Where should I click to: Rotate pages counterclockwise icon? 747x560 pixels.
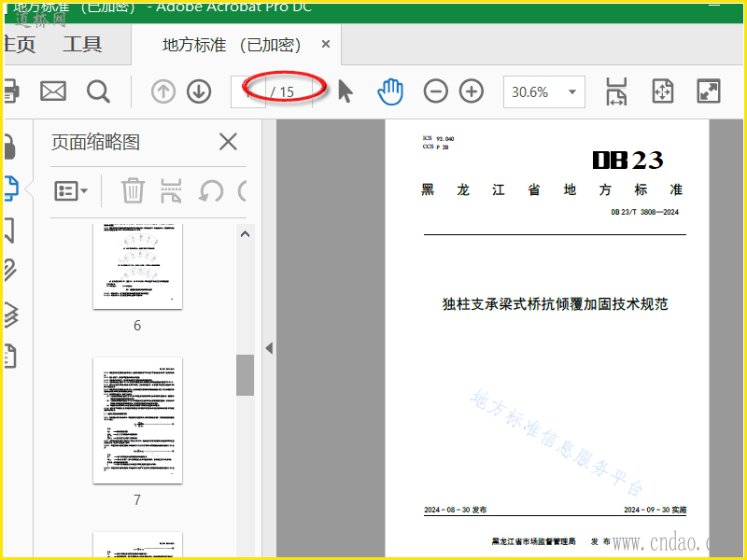coord(211,191)
